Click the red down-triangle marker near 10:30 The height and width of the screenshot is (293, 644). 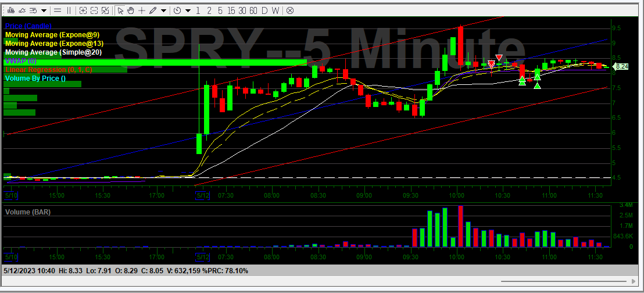tap(499, 58)
